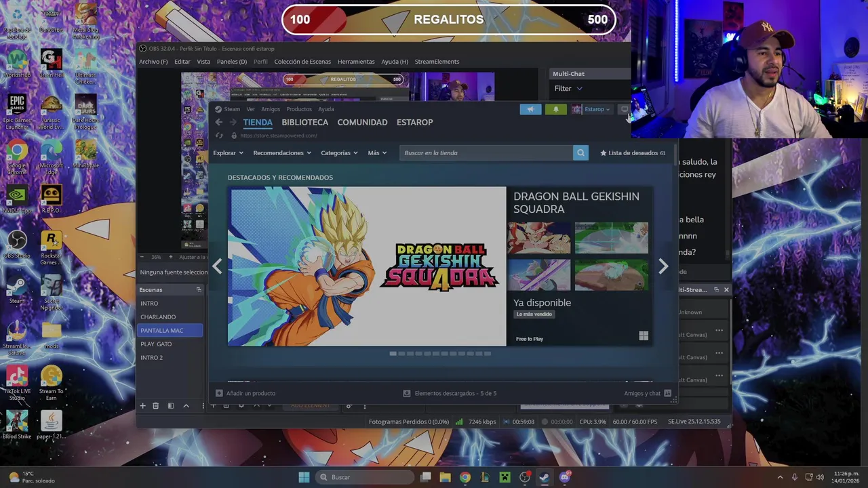Click store search field Buscar en la tienda
Image resolution: width=868 pixels, height=488 pixels.
coord(486,152)
